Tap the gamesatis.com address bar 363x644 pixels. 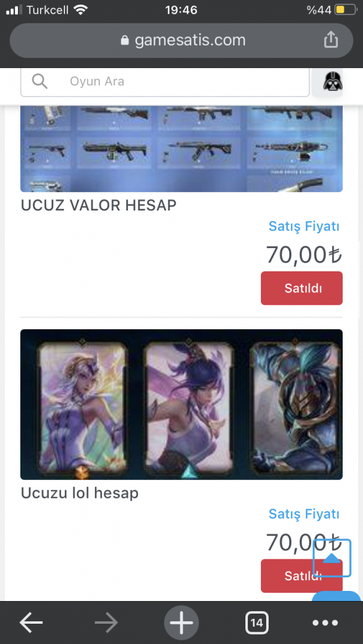[x=181, y=41]
